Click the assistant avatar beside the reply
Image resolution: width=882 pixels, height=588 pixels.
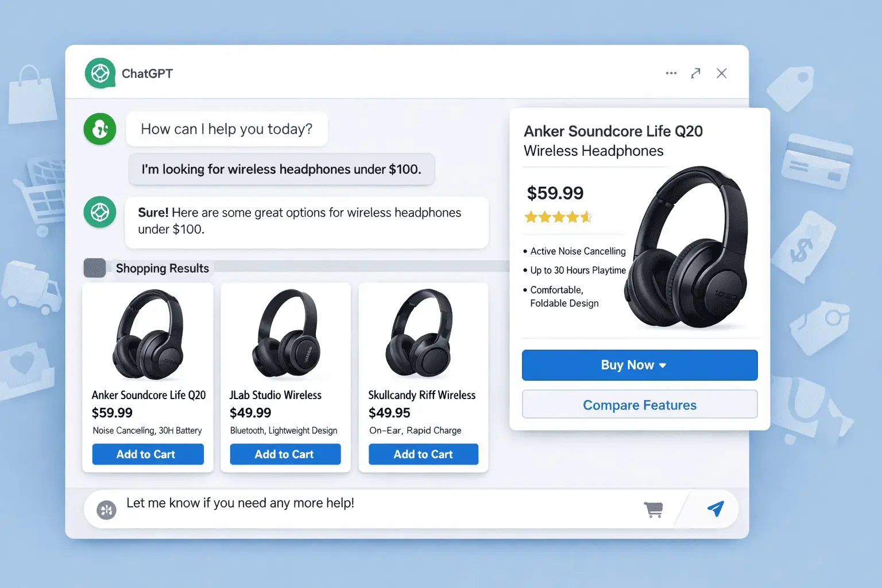click(100, 212)
